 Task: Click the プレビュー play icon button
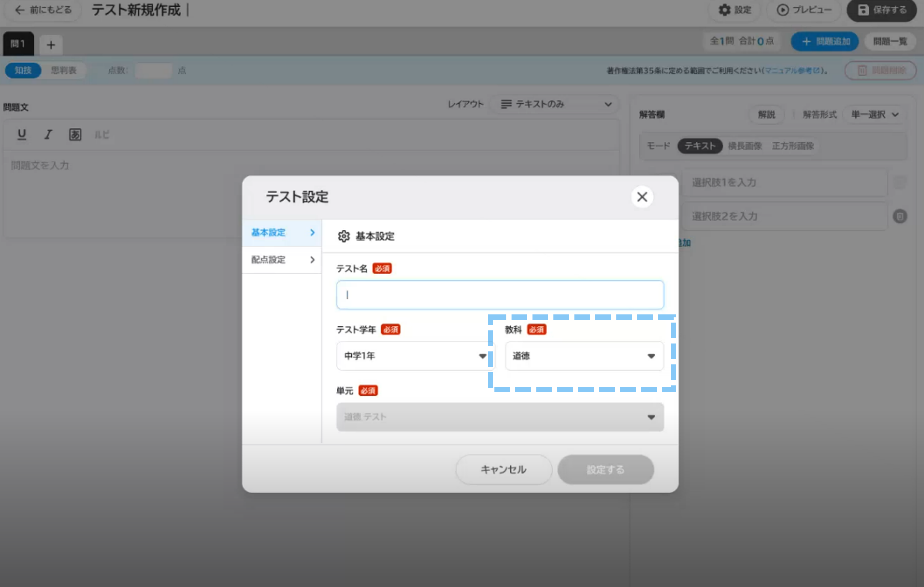(804, 10)
